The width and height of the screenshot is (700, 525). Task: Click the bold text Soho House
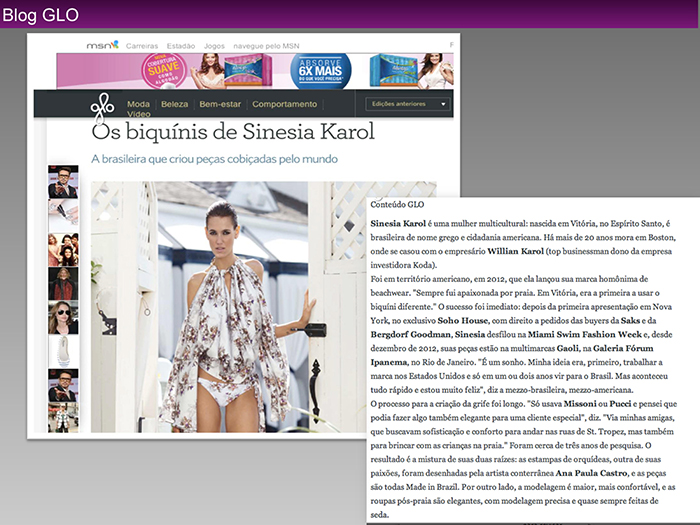pyautogui.click(x=462, y=321)
